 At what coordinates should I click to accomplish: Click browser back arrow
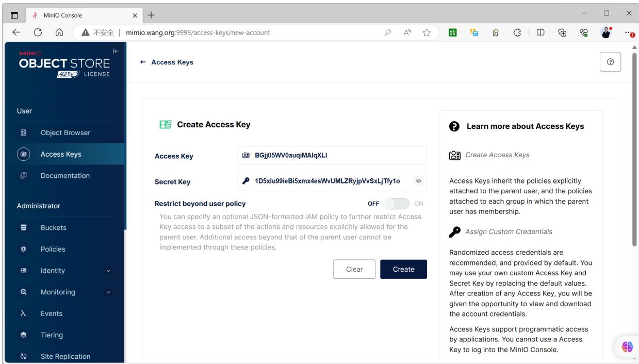coord(16,32)
